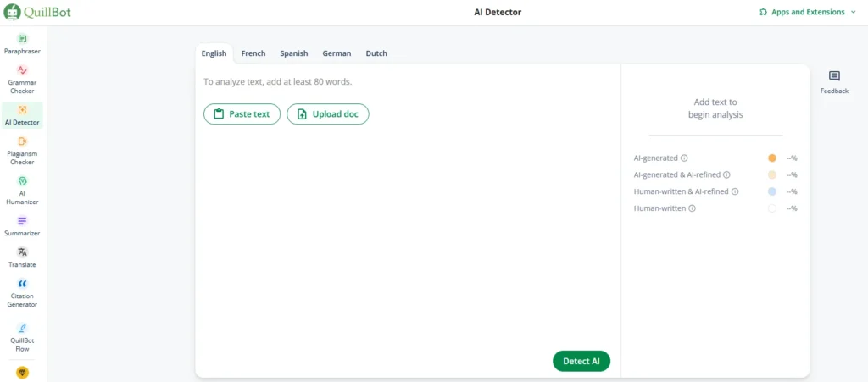Open the Translate tool icon
Screen dimensions: 868x382
click(x=22, y=252)
